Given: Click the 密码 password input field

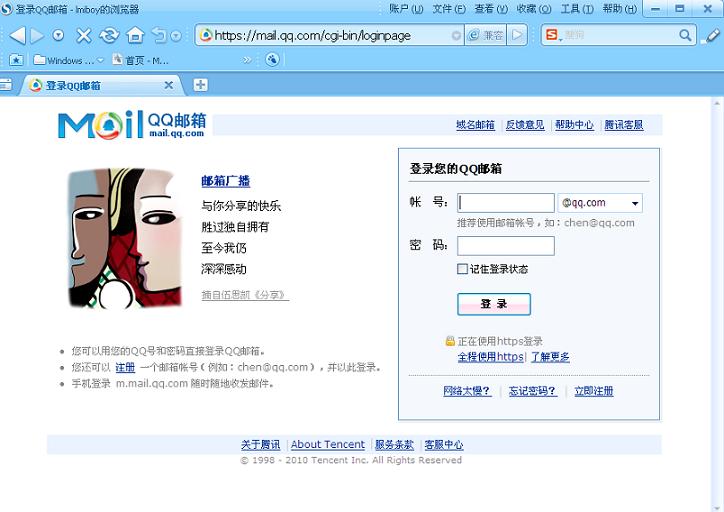Looking at the screenshot, I should click(x=505, y=246).
